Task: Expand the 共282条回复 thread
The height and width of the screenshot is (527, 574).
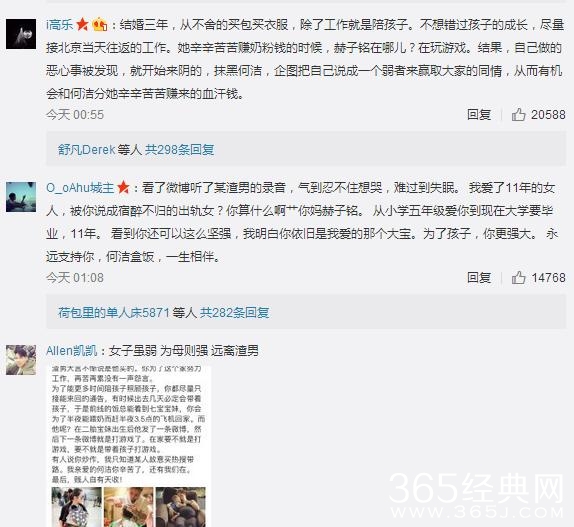Action: tap(234, 312)
